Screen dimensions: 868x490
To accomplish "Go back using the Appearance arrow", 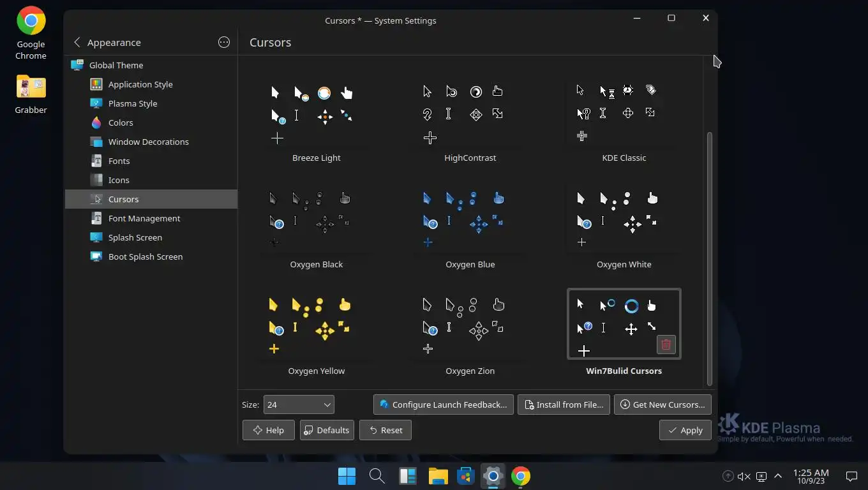I will click(77, 42).
